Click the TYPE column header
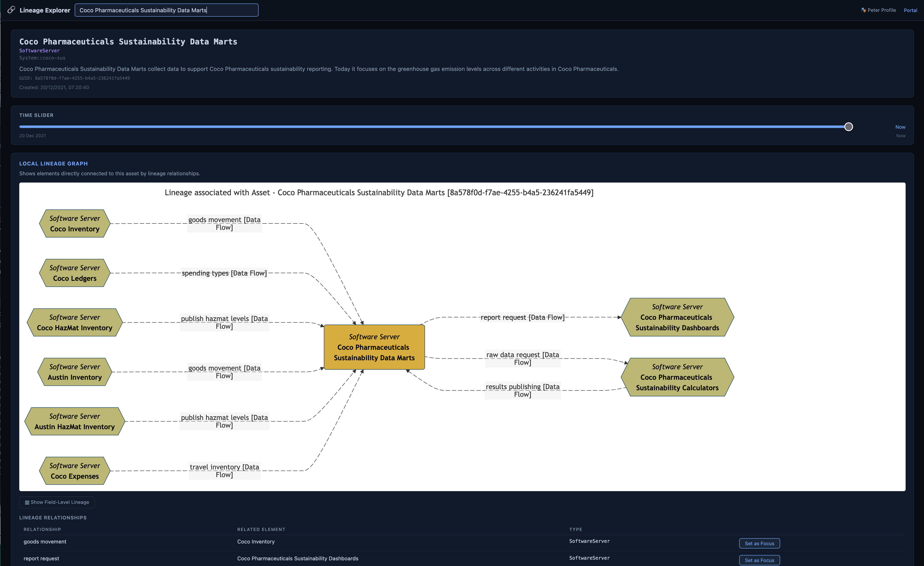Viewport: 924px width, 566px height. coord(576,530)
